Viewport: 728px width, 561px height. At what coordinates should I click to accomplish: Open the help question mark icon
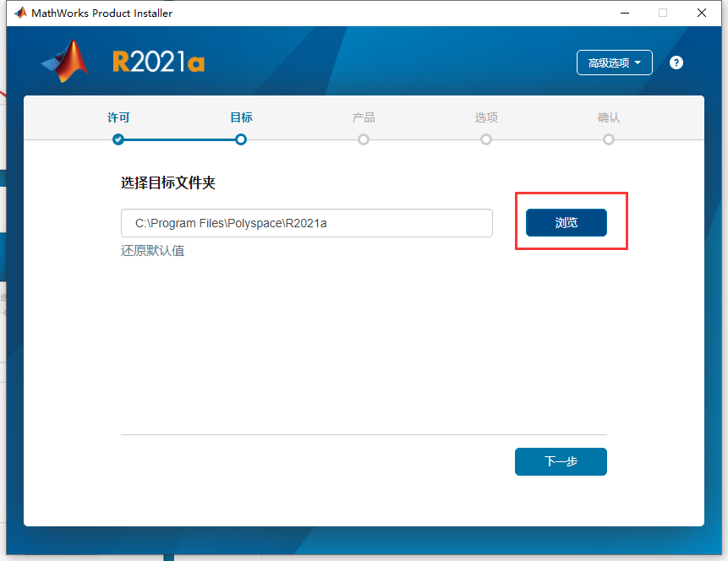point(676,62)
